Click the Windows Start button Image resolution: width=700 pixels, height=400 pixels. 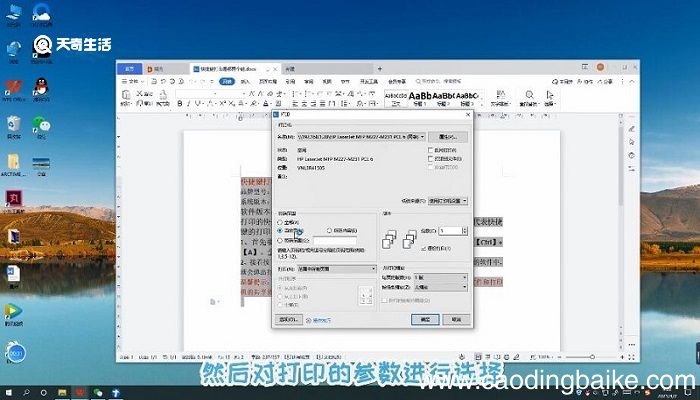tap(8, 393)
